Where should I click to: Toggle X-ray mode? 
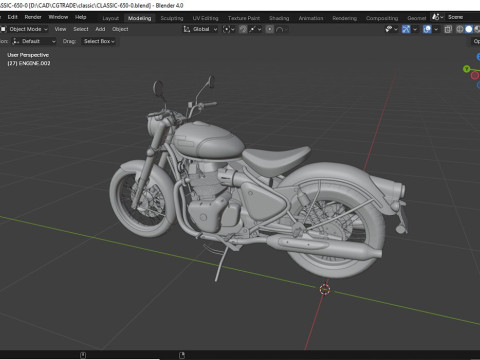(x=448, y=29)
